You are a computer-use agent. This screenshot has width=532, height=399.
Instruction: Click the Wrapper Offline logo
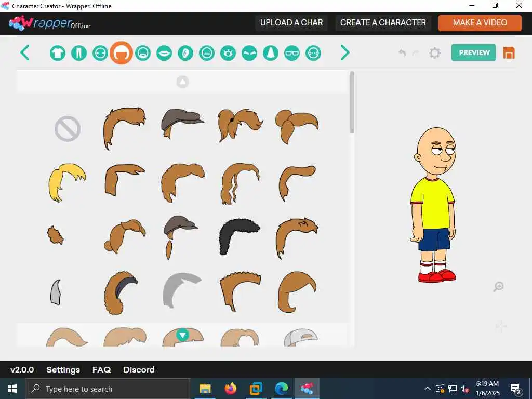click(50, 23)
